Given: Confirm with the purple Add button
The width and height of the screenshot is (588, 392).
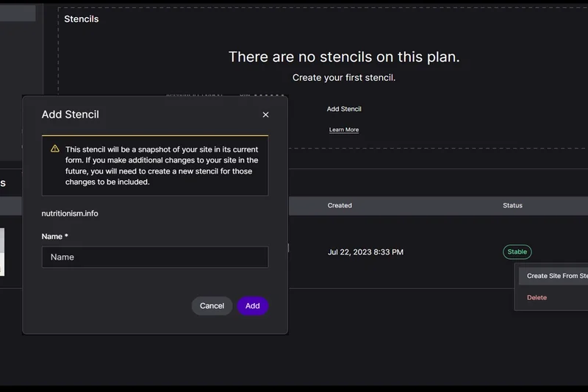Looking at the screenshot, I should (x=252, y=306).
